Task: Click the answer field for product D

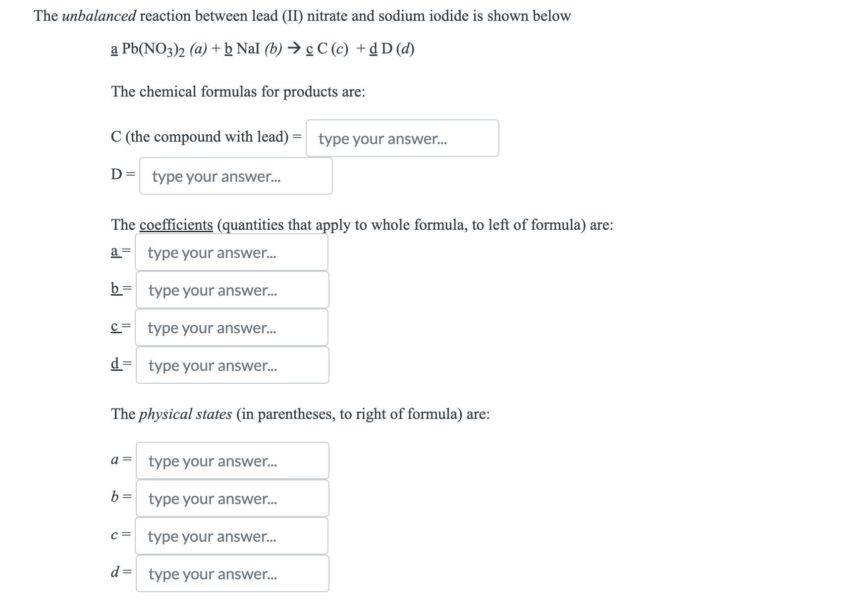Action: click(235, 176)
